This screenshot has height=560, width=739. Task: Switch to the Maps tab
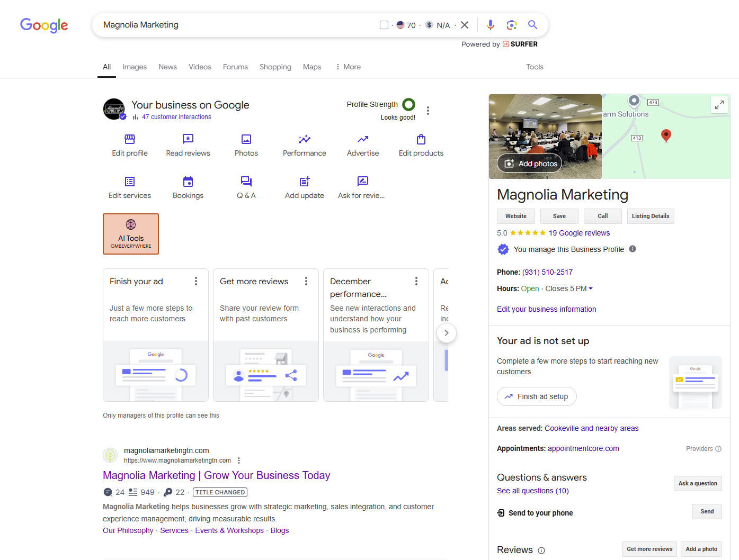[312, 67]
